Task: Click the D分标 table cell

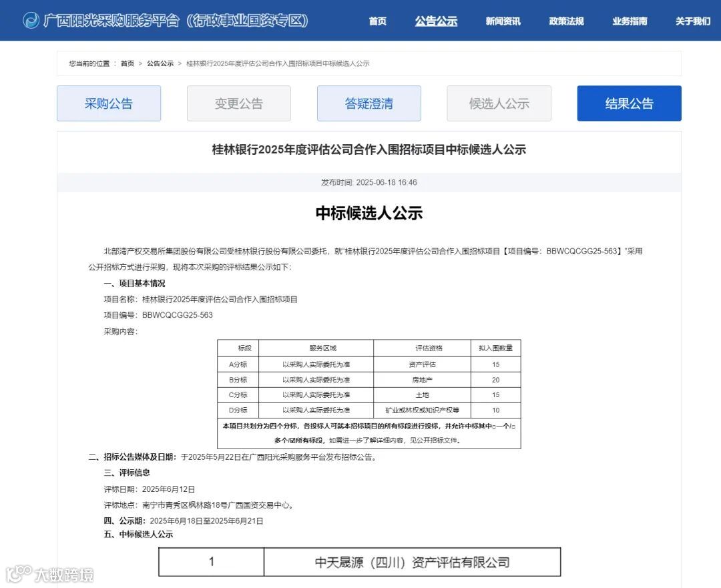Action: click(238, 410)
